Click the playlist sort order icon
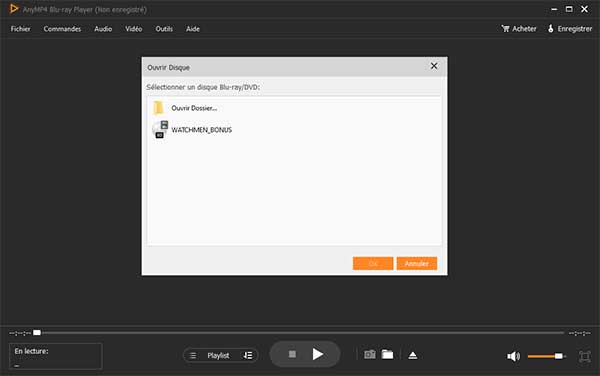The image size is (600, 376). tap(248, 355)
